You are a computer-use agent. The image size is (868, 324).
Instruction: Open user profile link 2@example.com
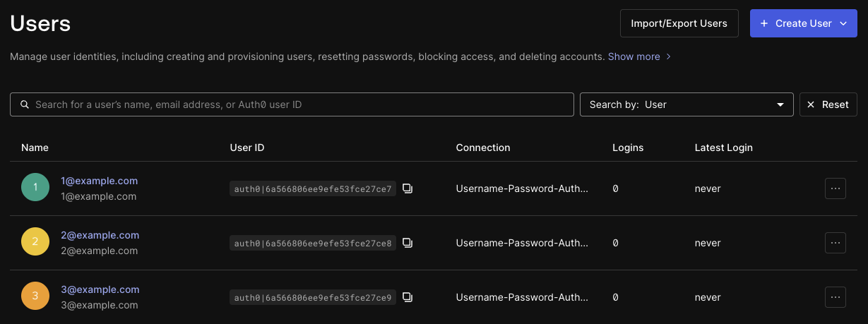coord(100,235)
